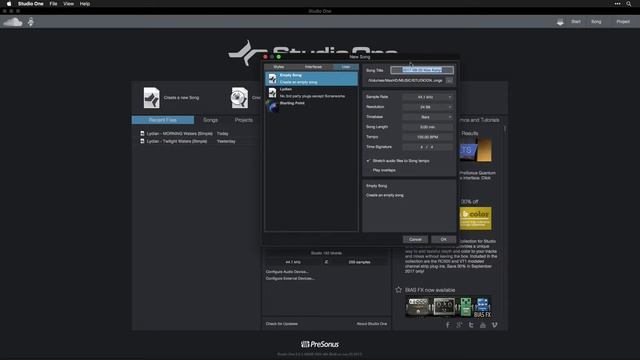
Task: Open the Sample Rate dropdown
Action: tap(427, 97)
